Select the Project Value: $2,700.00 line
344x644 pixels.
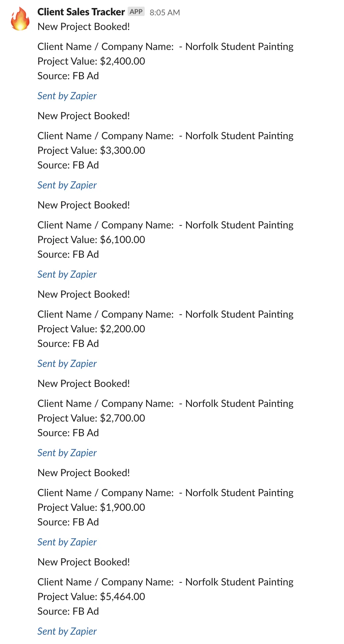pyautogui.click(x=91, y=418)
